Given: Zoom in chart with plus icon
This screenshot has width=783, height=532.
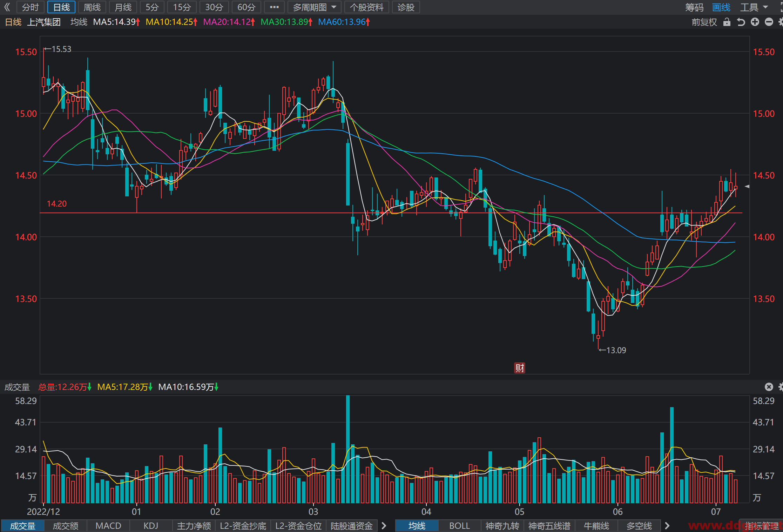Looking at the screenshot, I should click(x=755, y=22).
